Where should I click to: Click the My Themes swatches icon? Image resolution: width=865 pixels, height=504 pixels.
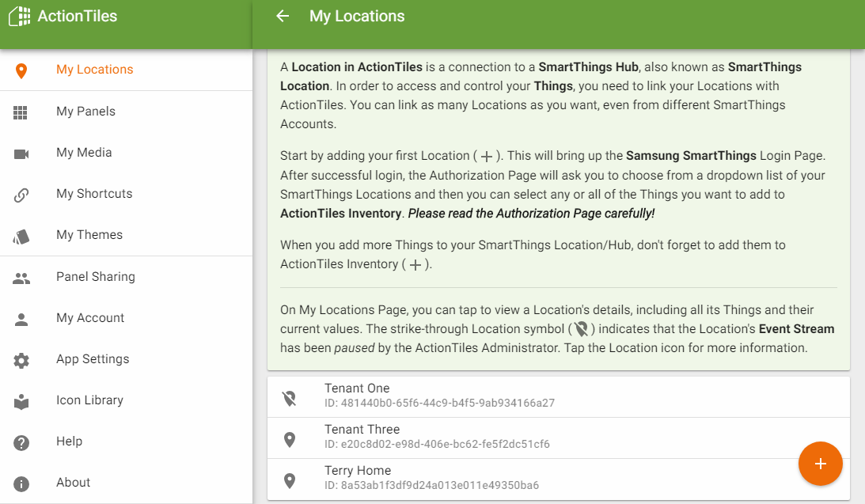(21, 237)
